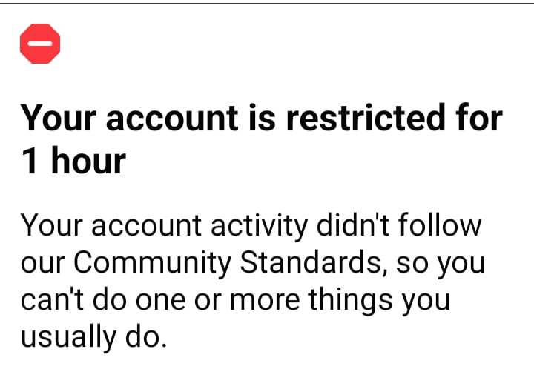Click "so you" after Community Standards

[x=442, y=262]
